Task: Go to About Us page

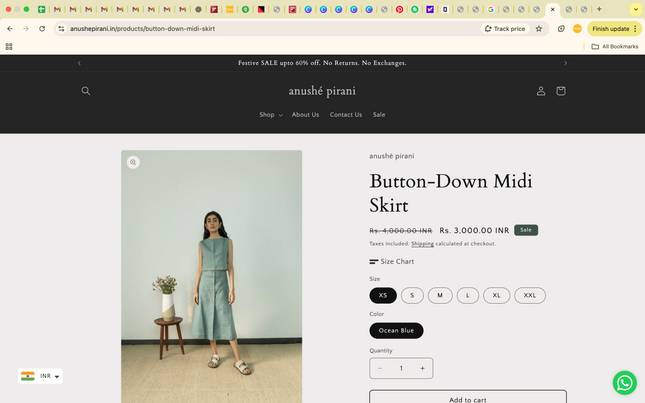Action: [305, 115]
